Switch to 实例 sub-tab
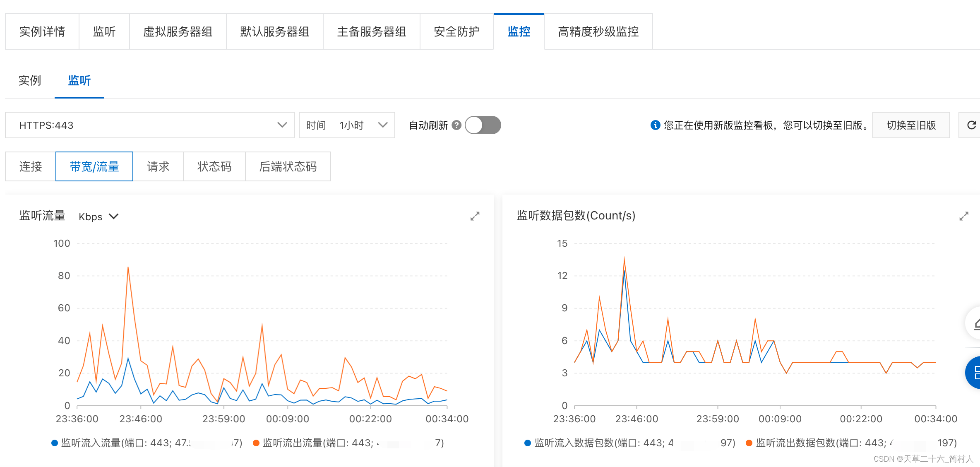The image size is (980, 467). pos(30,80)
